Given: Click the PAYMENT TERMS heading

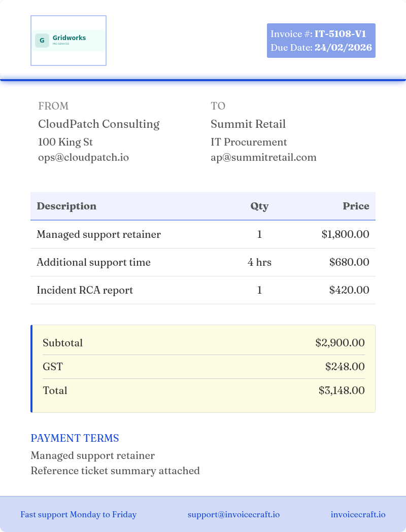Looking at the screenshot, I should click(x=75, y=438).
